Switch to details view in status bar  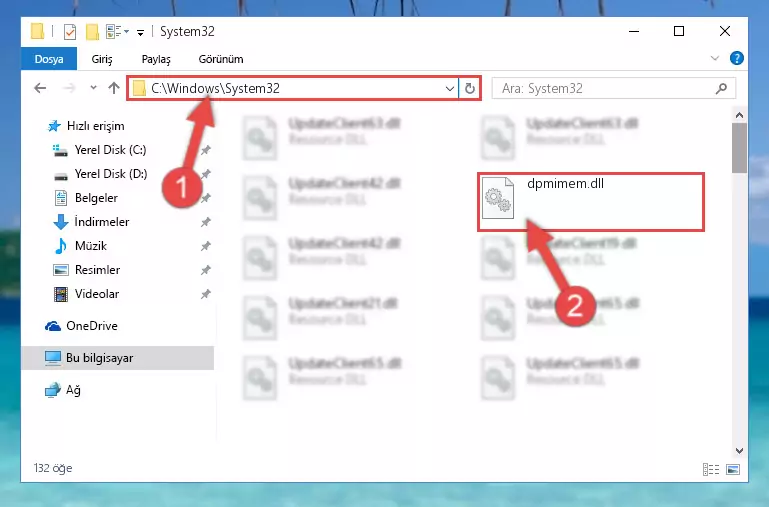[x=711, y=470]
